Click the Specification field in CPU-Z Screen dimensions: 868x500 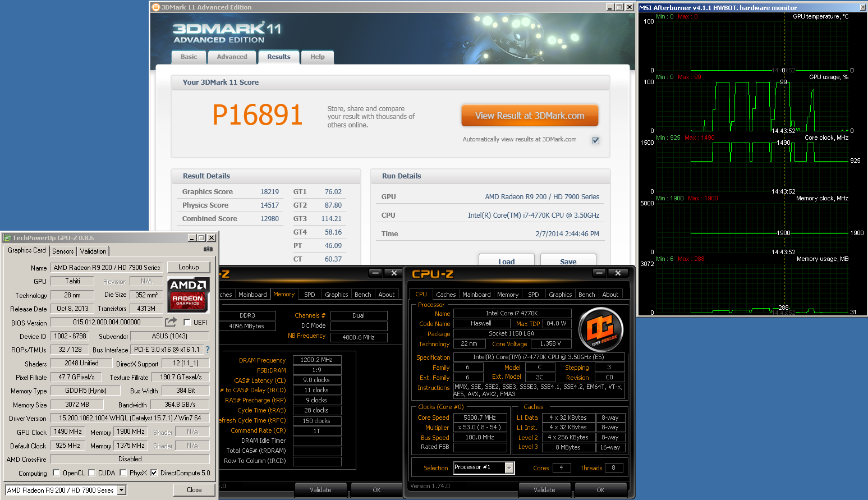click(x=539, y=357)
